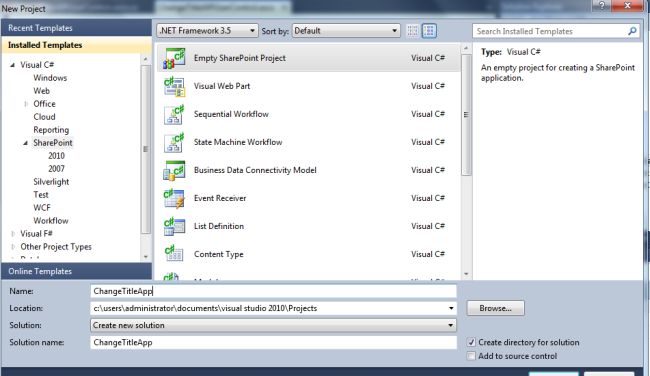
Task: Open the Online Templates section
Action: click(x=76, y=272)
